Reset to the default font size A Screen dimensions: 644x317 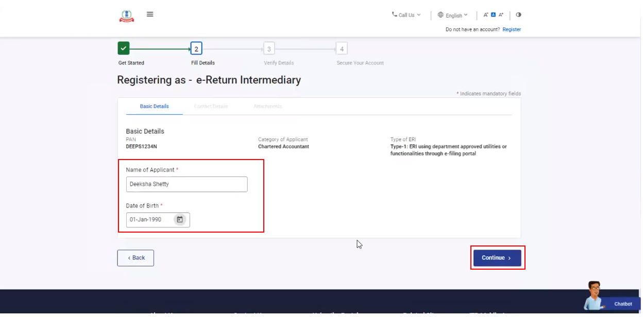(493, 15)
